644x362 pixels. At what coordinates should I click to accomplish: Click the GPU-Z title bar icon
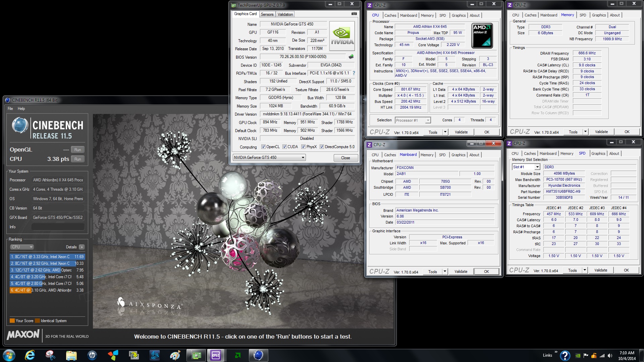[x=234, y=5]
